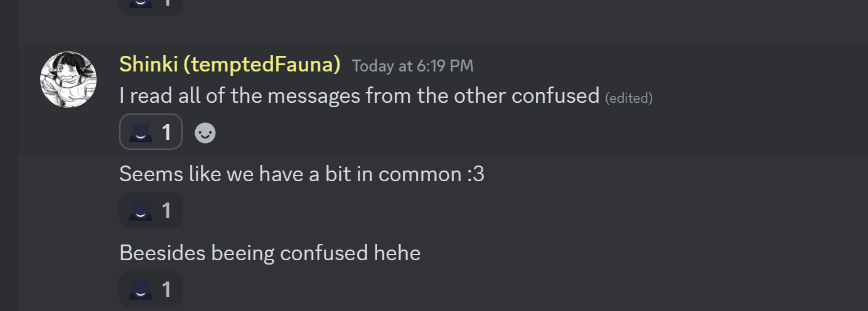
Task: Click the "Today at 6:19 PM" timestamp
Action: pos(412,66)
